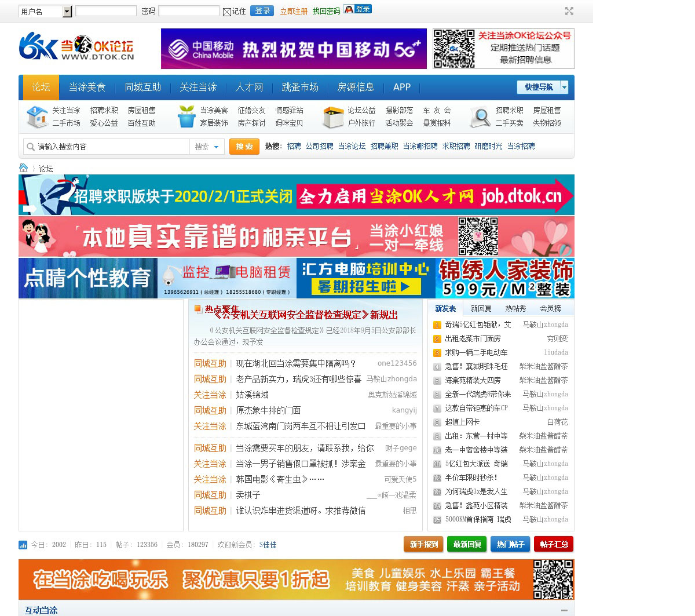Switch to the 会员榜 tab

(x=550, y=308)
